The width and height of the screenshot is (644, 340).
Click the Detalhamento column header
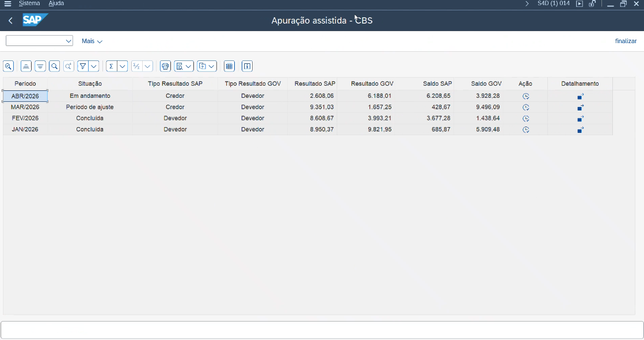pyautogui.click(x=580, y=83)
